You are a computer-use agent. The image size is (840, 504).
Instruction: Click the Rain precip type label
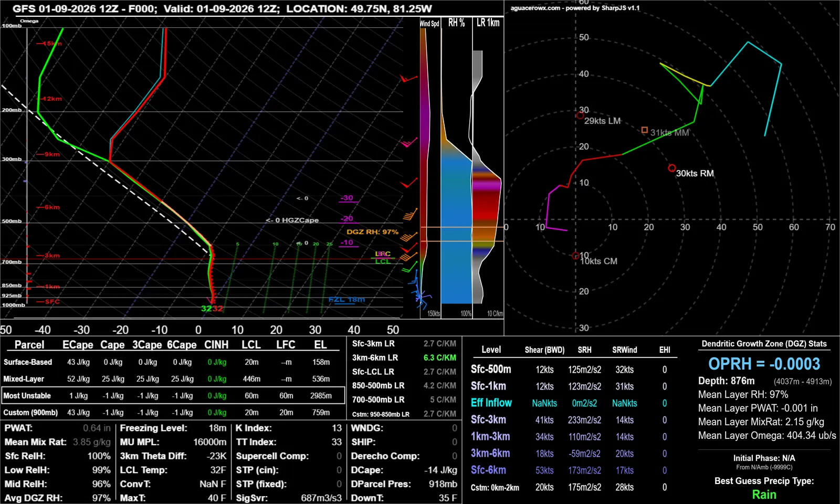coord(764,495)
